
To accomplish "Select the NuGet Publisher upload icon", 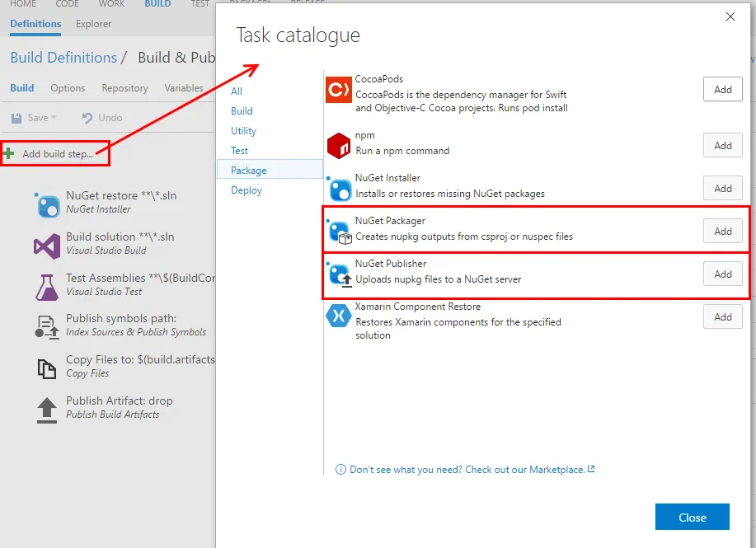I will tap(337, 274).
